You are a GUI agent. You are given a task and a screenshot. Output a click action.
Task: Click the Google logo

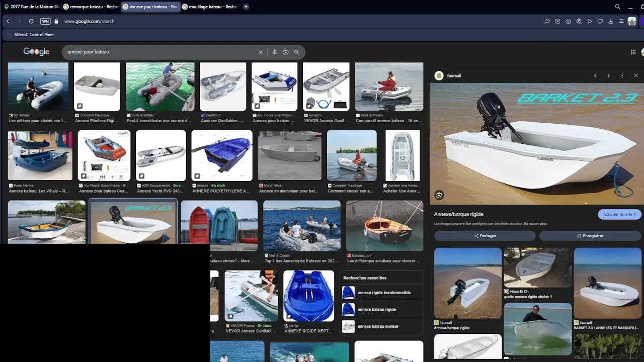[36, 52]
